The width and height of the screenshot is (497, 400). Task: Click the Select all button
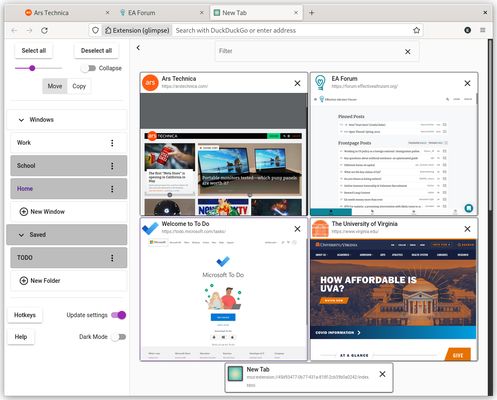34,51
